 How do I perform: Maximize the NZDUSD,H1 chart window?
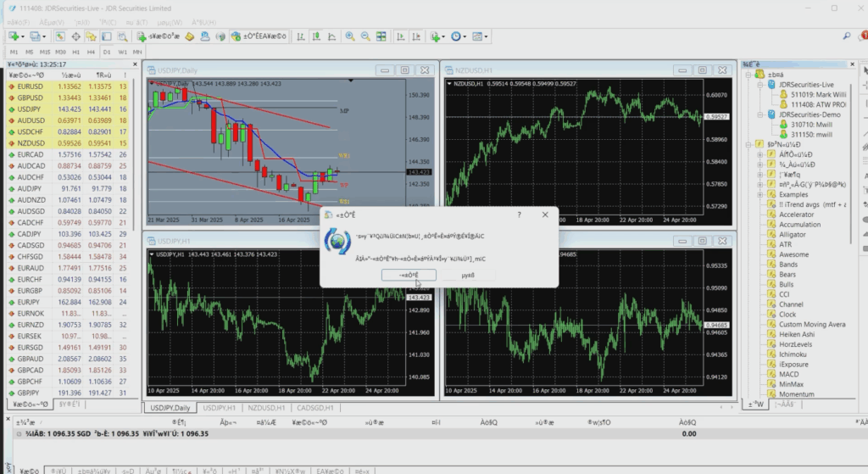[x=702, y=70]
